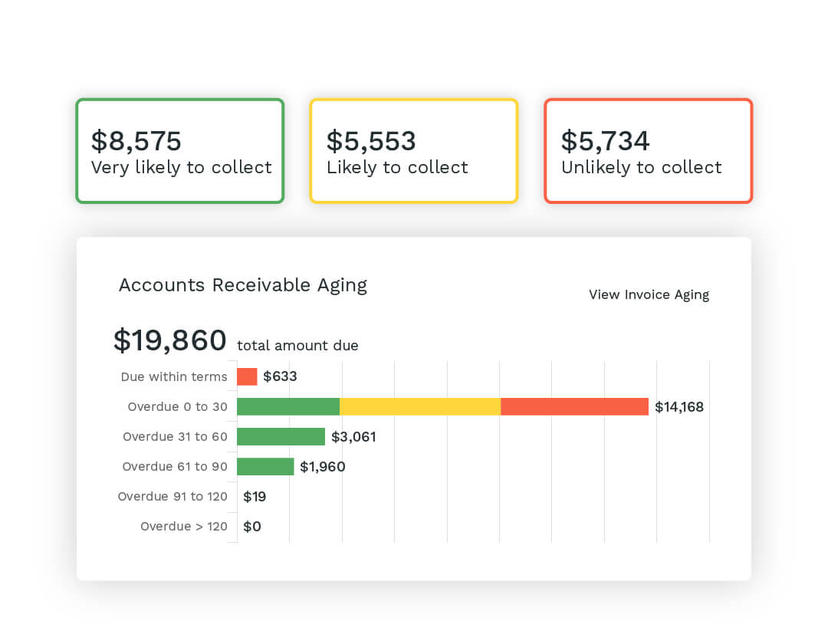Click the $3,061 amount label
The height and width of the screenshot is (644, 828).
pos(353,437)
